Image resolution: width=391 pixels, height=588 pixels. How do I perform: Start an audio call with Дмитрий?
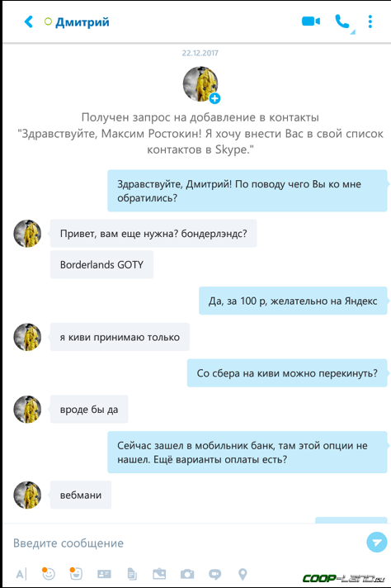pos(342,21)
